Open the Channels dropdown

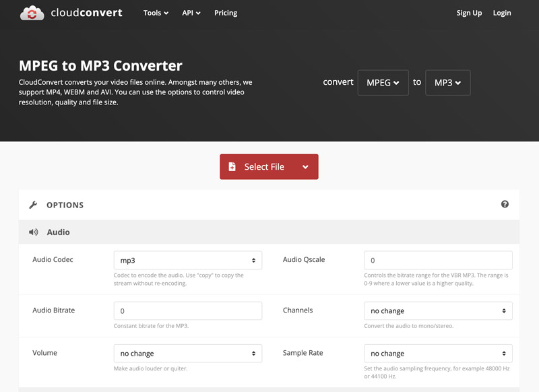[x=438, y=311]
